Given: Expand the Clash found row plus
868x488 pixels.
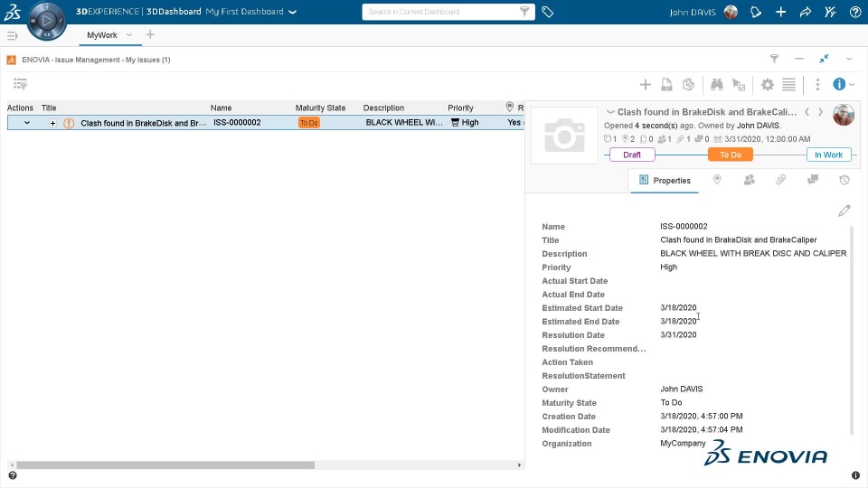Looking at the screenshot, I should click(x=52, y=124).
